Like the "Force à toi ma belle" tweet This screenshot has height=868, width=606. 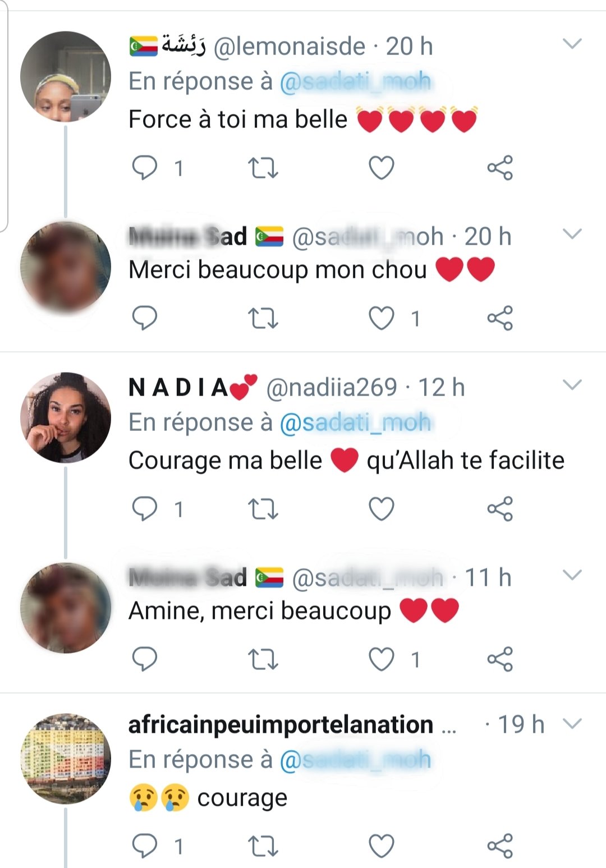(x=382, y=168)
